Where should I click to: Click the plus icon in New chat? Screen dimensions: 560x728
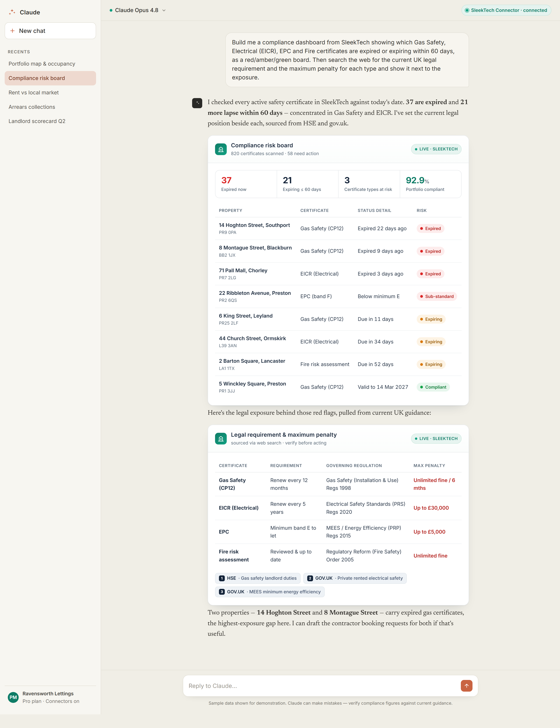coord(12,31)
